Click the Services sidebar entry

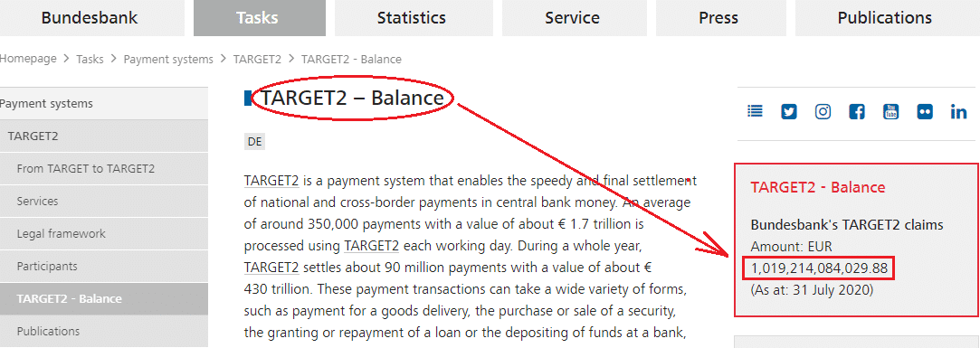[x=104, y=202]
